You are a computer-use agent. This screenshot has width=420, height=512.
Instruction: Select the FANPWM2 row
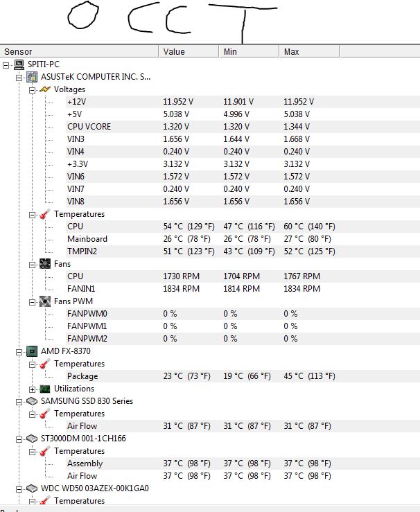(x=243, y=339)
